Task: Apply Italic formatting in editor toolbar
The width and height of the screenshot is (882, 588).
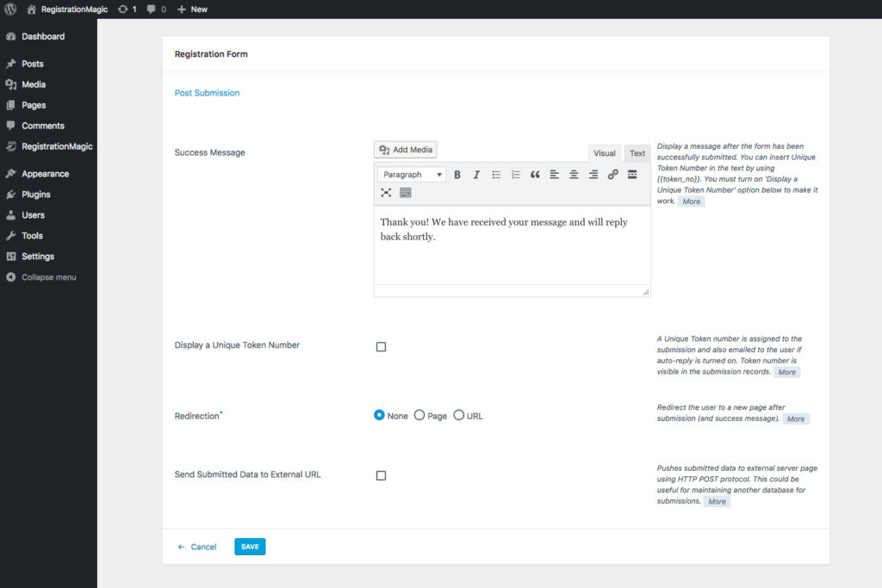Action: click(x=476, y=175)
